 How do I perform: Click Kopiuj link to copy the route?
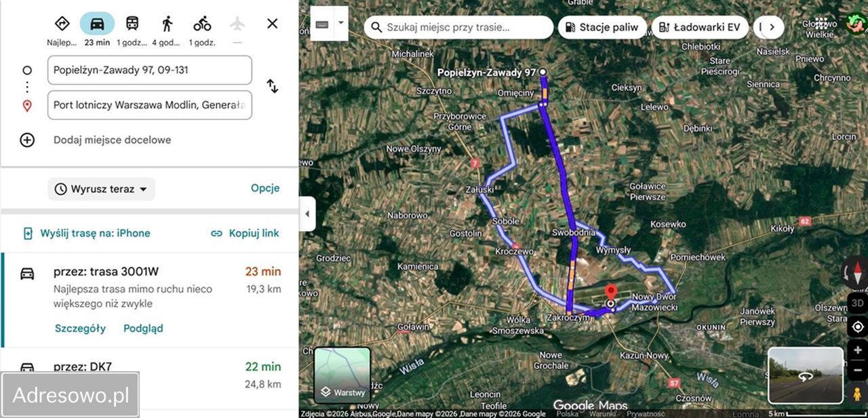pyautogui.click(x=245, y=232)
